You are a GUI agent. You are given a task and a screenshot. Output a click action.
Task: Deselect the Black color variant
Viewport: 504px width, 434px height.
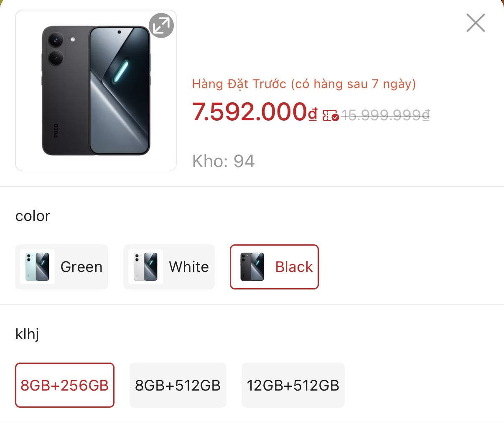[x=274, y=266]
